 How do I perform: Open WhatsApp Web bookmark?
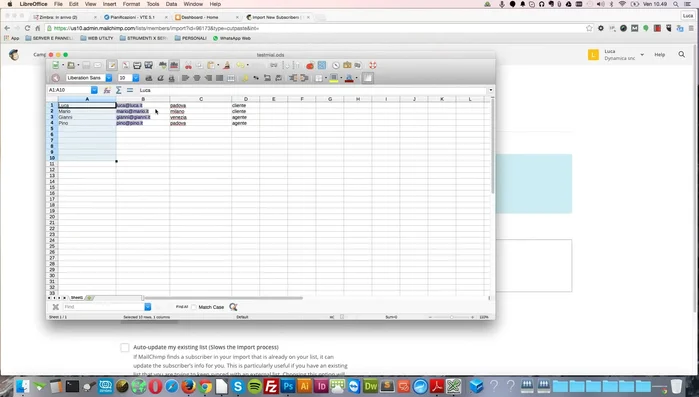(231, 38)
